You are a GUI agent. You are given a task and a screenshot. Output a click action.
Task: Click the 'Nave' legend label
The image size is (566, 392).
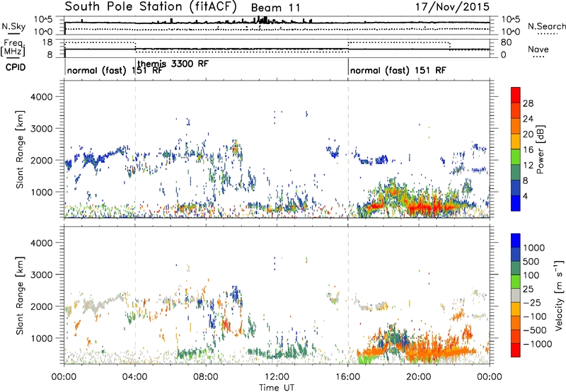point(538,50)
